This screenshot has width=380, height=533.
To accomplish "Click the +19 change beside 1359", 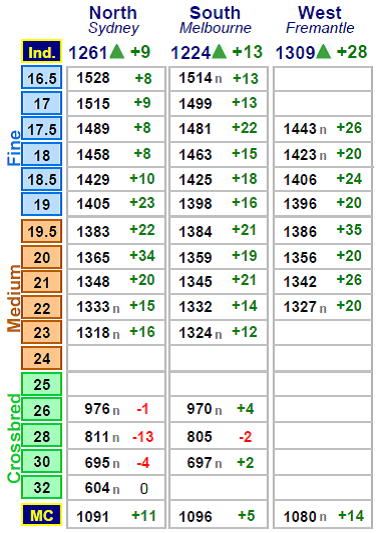I will (x=244, y=256).
